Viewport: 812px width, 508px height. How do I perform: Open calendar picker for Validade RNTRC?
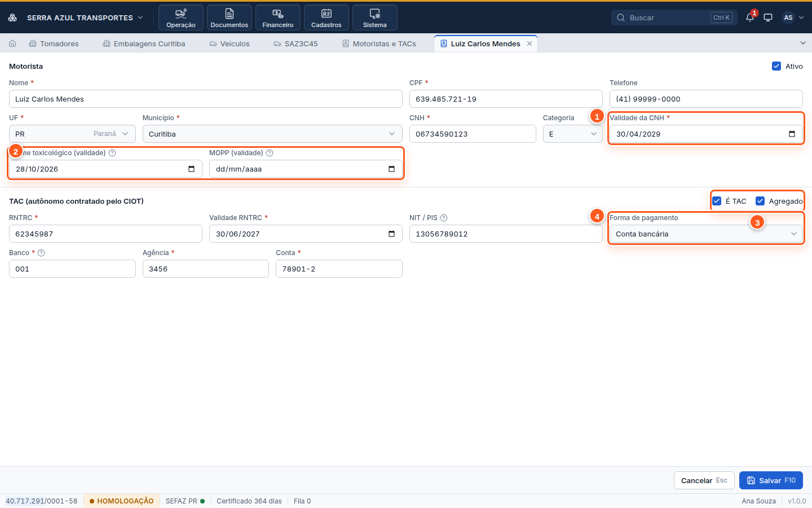click(391, 234)
